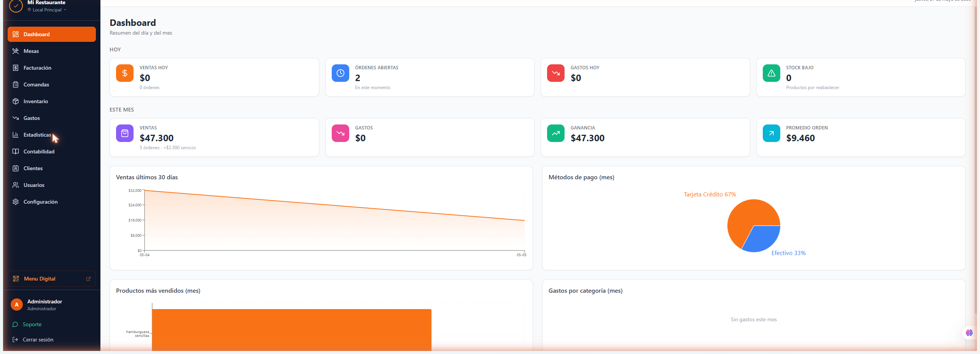
Task: Click the Sin gastos este mes text
Action: (754, 320)
